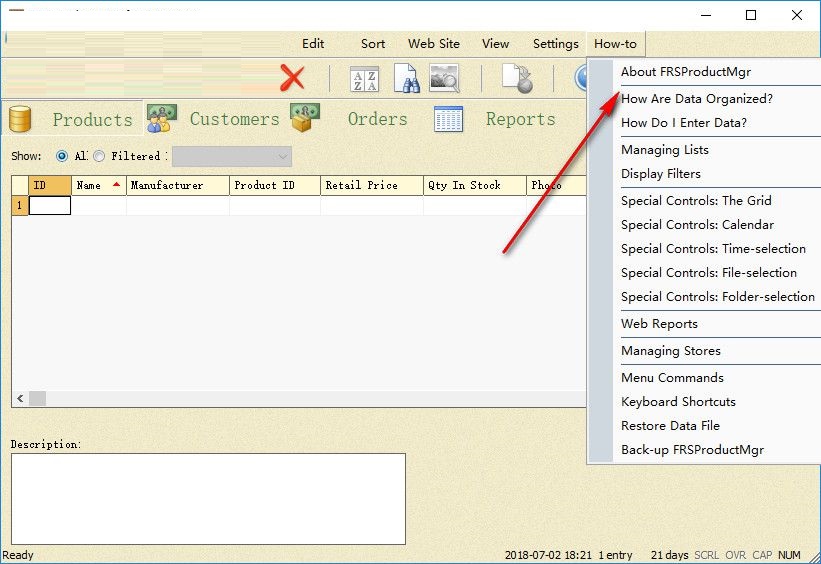Image resolution: width=821 pixels, height=564 pixels.
Task: Click the binoculars find icon
Action: 406,79
